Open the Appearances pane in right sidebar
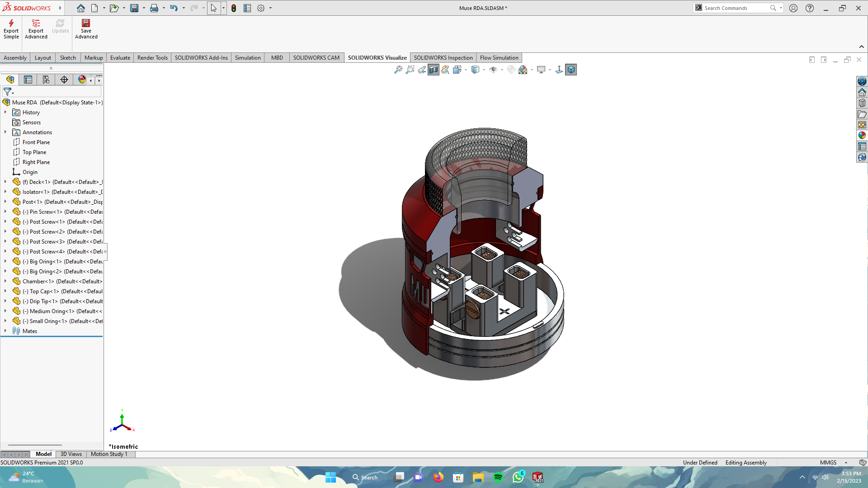This screenshot has height=488, width=868. coord(862,136)
